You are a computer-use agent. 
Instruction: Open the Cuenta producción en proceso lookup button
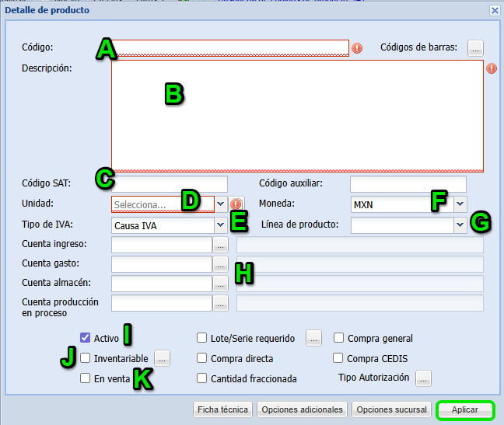(220, 303)
